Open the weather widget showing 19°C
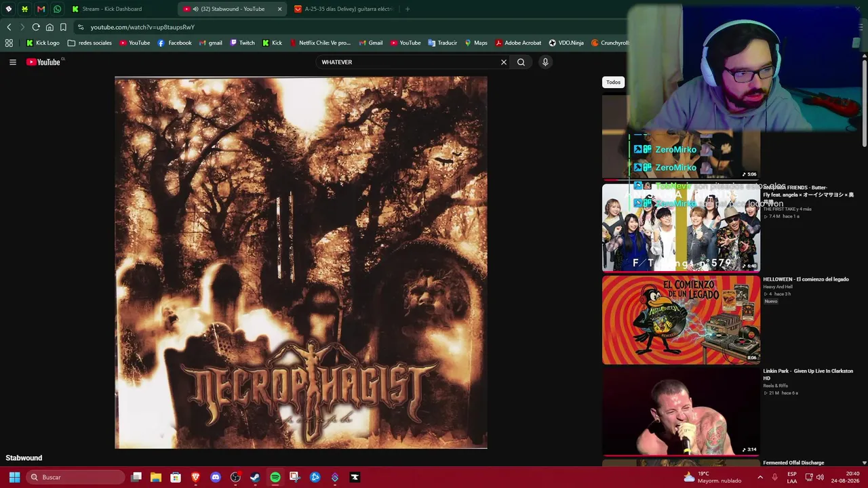 tap(712, 477)
